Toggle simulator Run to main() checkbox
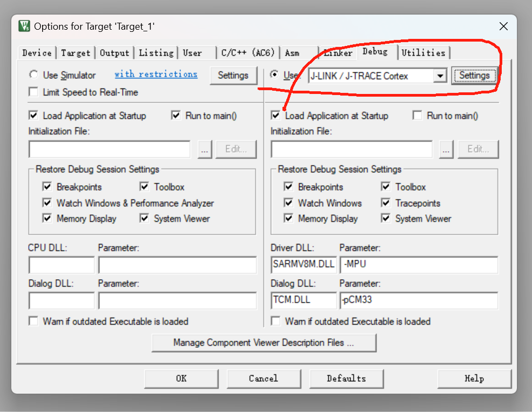Viewport: 532px width, 412px height. point(176,116)
